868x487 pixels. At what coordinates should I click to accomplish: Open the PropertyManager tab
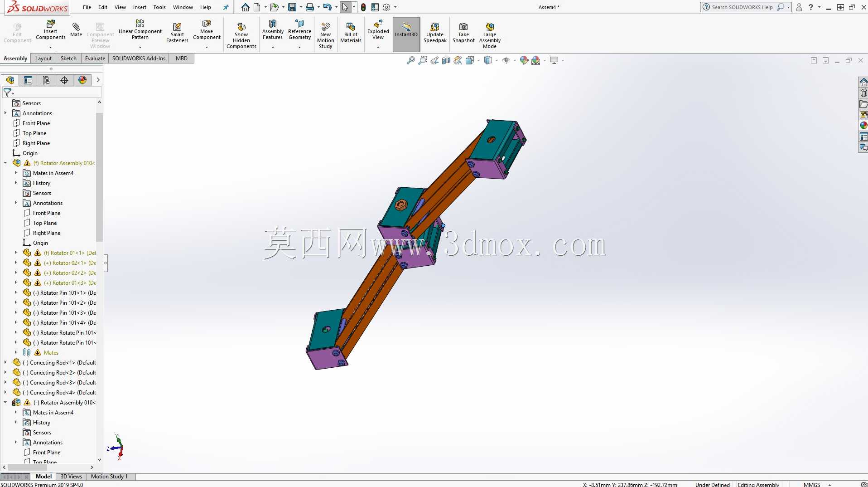point(28,80)
